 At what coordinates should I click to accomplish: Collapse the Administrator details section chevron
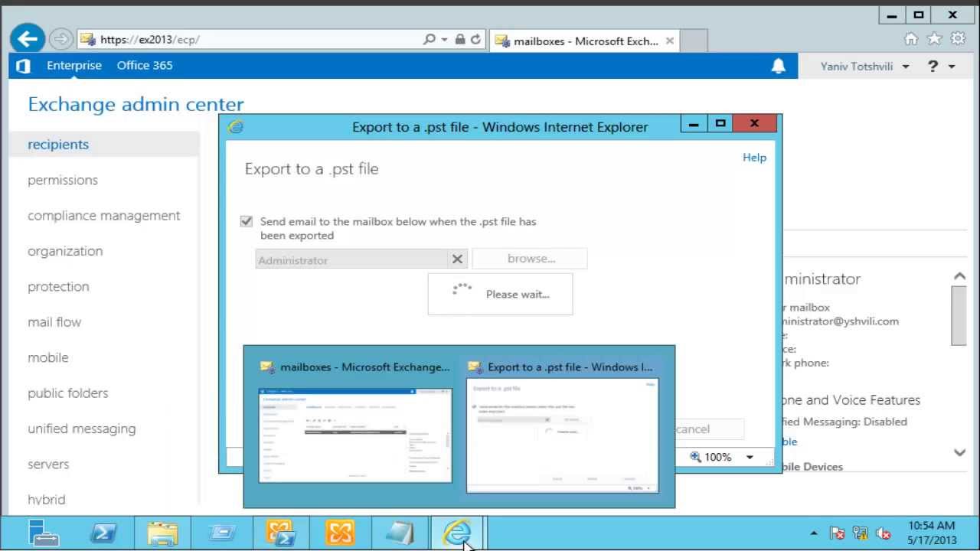[959, 276]
